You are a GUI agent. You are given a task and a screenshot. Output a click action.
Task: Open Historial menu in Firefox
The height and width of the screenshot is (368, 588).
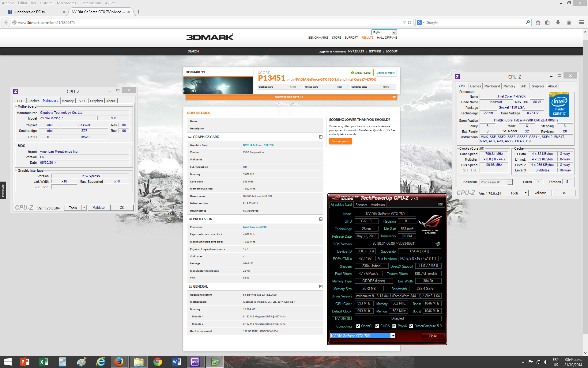(x=47, y=3)
